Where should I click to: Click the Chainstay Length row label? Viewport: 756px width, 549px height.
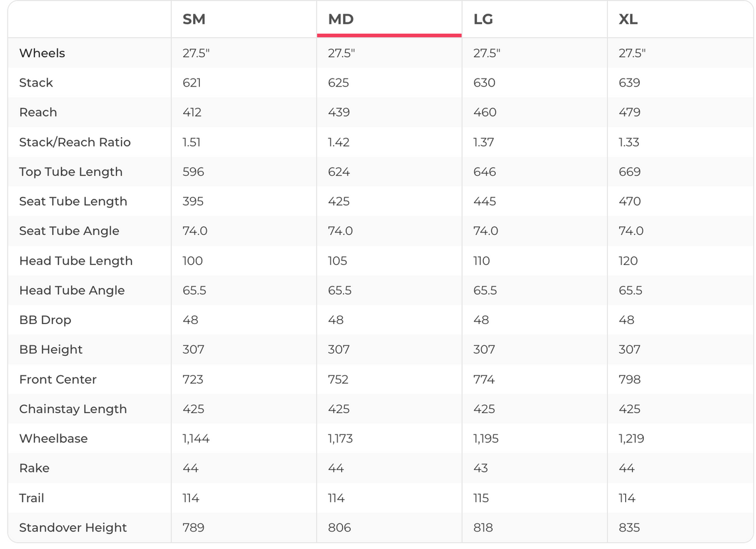73,409
